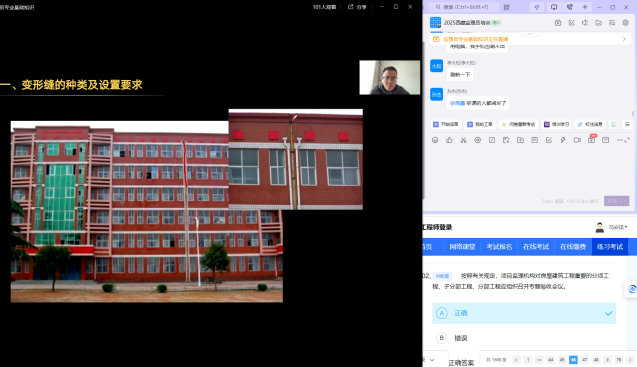Start a video meeting with camera icon
The width and height of the screenshot is (637, 367).
click(577, 140)
